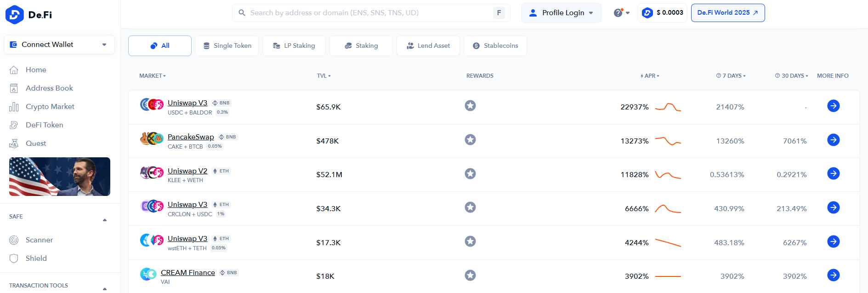Viewport: 868px width, 293px height.
Task: Open Uniswap V3 wstETH + TETH link
Action: pyautogui.click(x=187, y=239)
